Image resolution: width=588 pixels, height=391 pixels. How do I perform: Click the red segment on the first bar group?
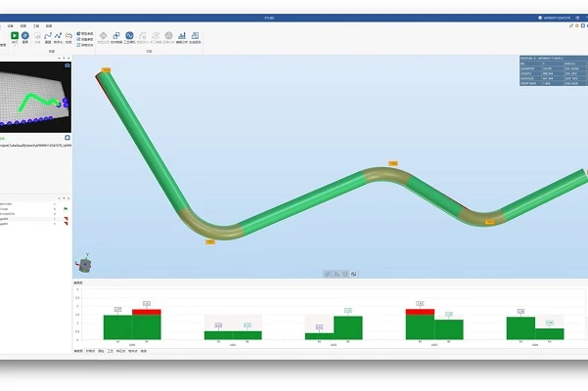point(146,312)
